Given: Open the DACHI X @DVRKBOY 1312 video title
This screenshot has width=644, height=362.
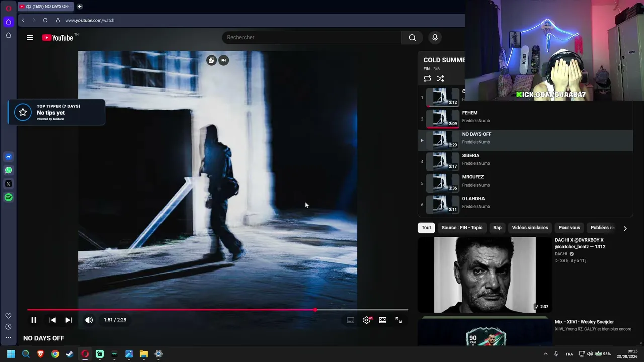Looking at the screenshot, I should click(x=580, y=243).
